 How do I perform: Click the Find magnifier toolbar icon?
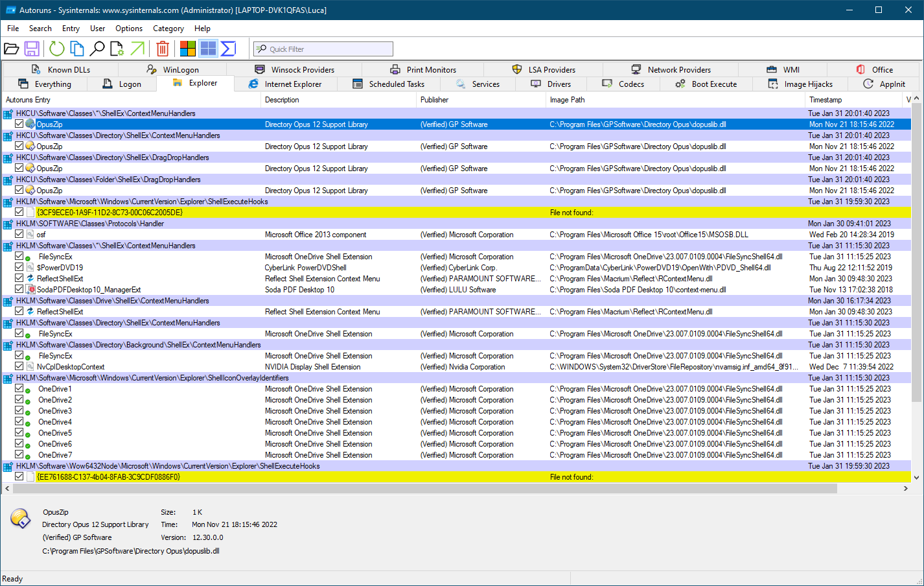coord(97,49)
